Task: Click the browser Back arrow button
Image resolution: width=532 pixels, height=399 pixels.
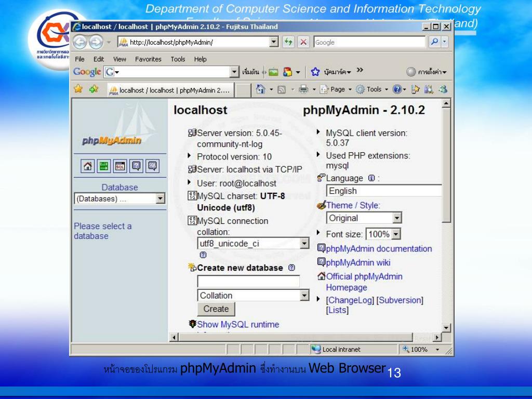Action: [x=80, y=42]
